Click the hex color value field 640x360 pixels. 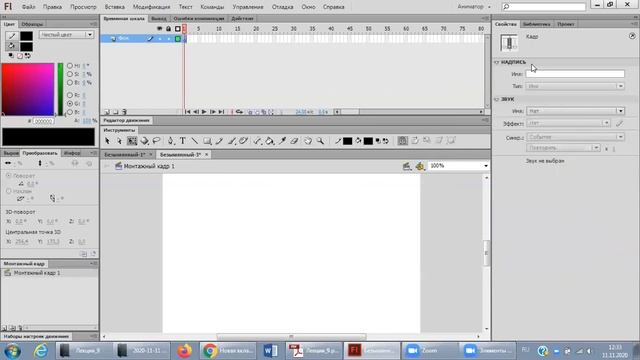[43, 121]
